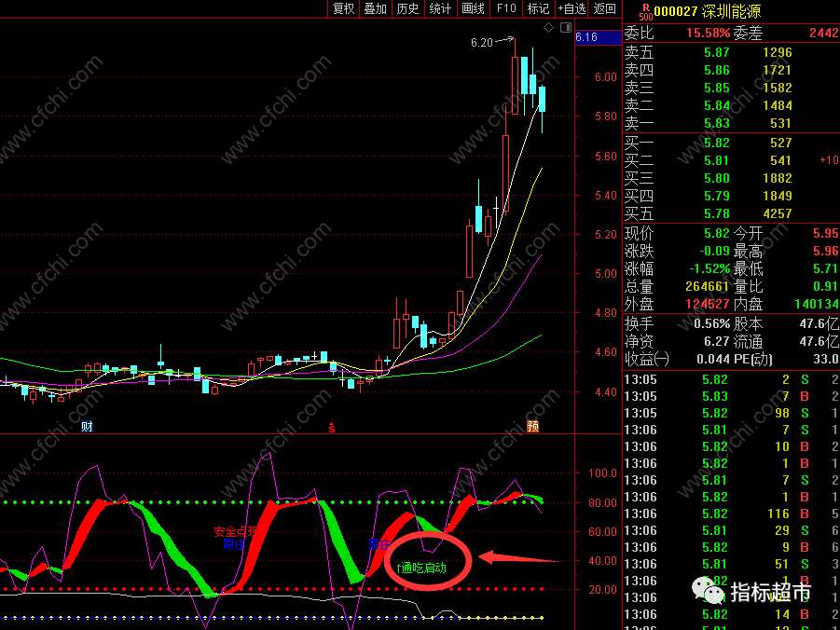Select 13:05 trade with volume 98
Image resolution: width=840 pixels, height=630 pixels.
click(x=731, y=414)
